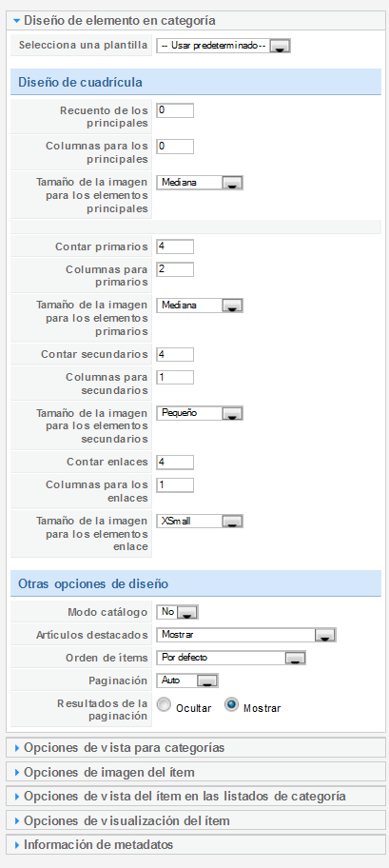Open the Paginación Auto dropdown
Viewport: 389px width, 868px height.
pos(187,681)
